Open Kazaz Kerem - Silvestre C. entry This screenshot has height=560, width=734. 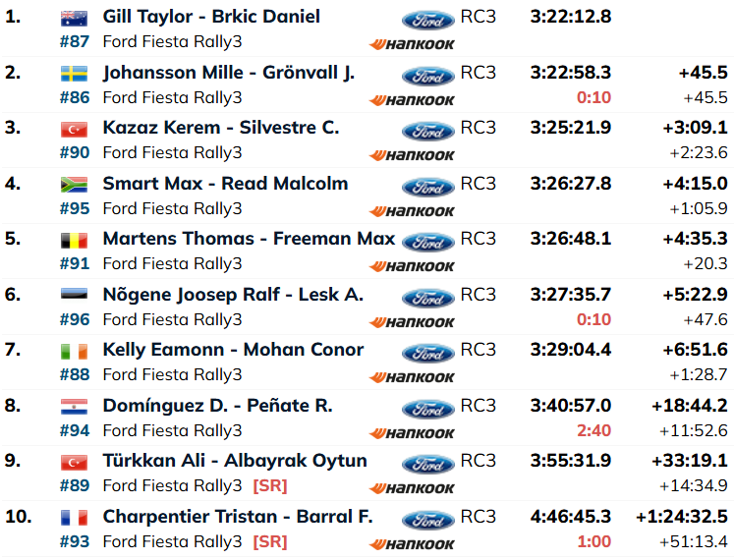[221, 128]
